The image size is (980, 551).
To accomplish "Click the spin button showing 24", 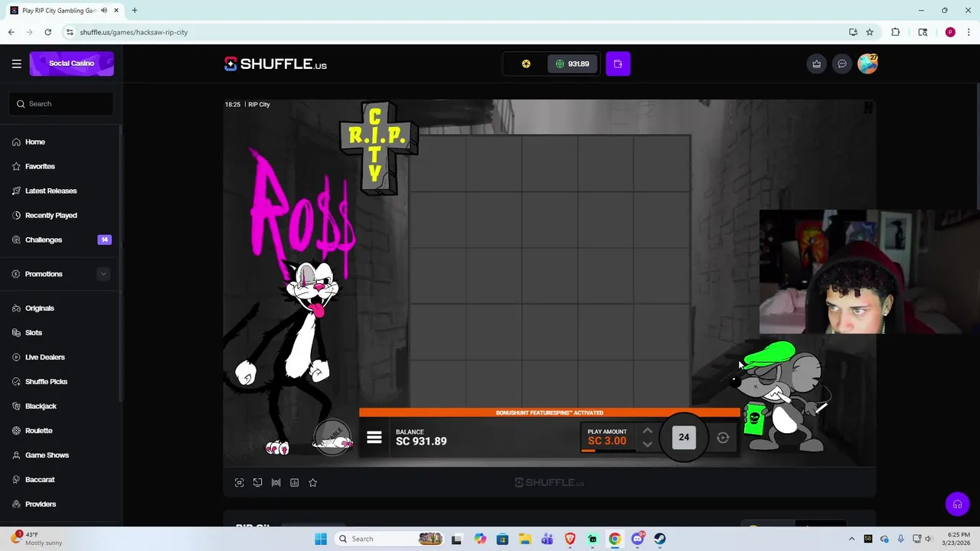I will [x=684, y=437].
